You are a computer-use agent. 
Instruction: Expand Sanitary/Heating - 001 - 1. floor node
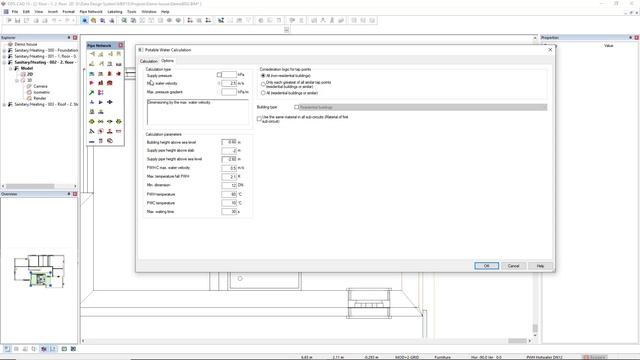tap(4, 56)
